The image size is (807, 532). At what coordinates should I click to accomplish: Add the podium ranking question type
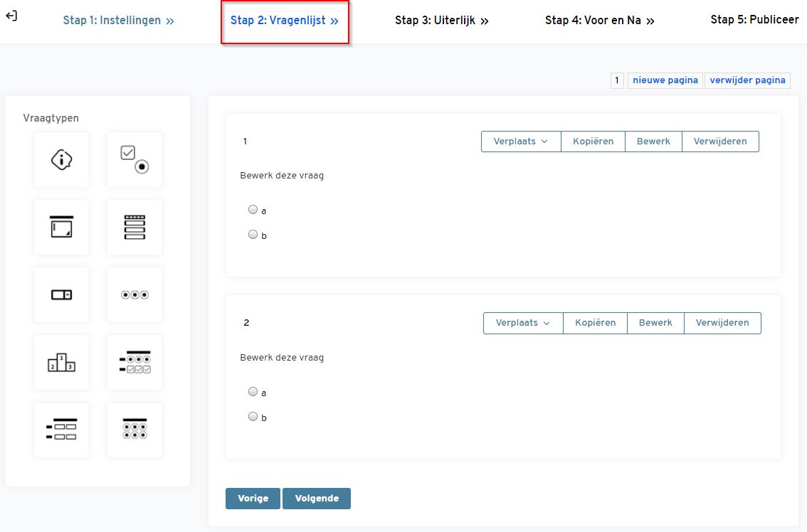coord(62,363)
